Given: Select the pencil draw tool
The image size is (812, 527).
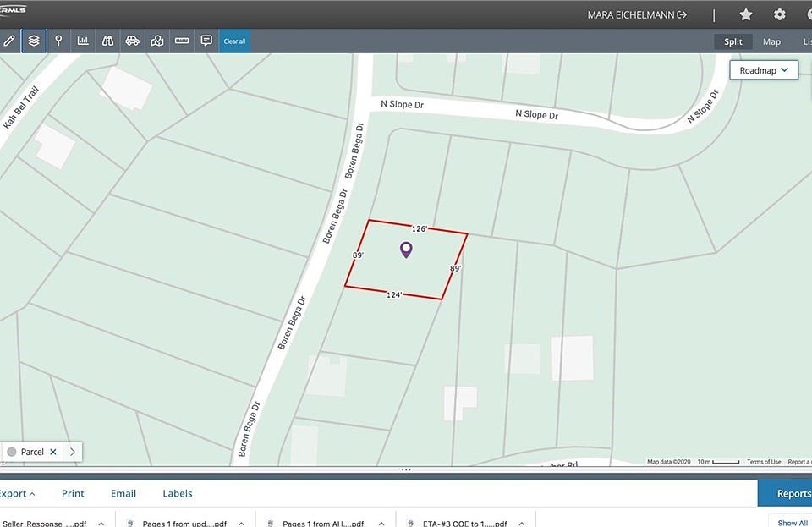Looking at the screenshot, I should tap(8, 41).
